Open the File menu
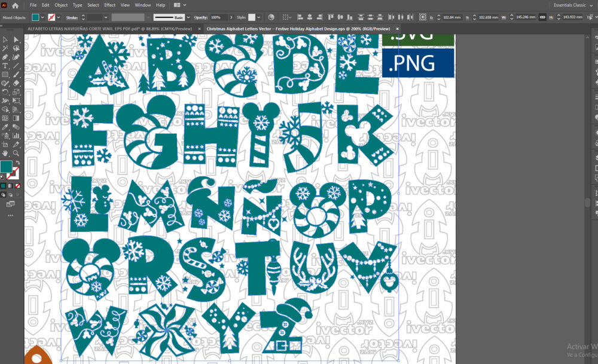 pos(33,5)
